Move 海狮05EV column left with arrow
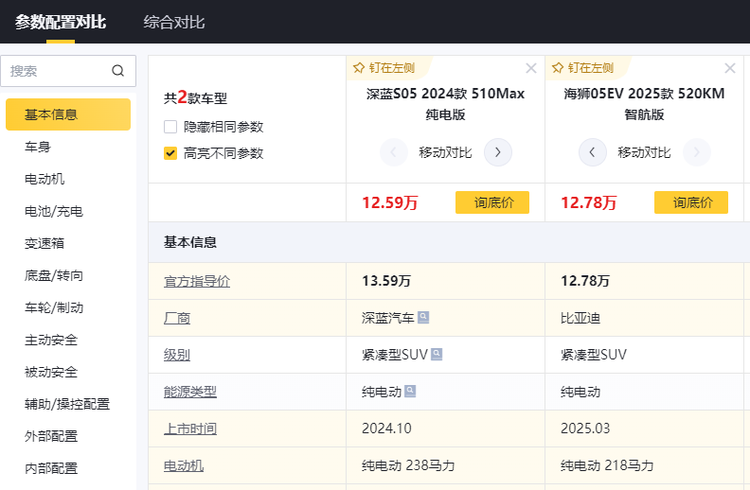 [x=592, y=152]
